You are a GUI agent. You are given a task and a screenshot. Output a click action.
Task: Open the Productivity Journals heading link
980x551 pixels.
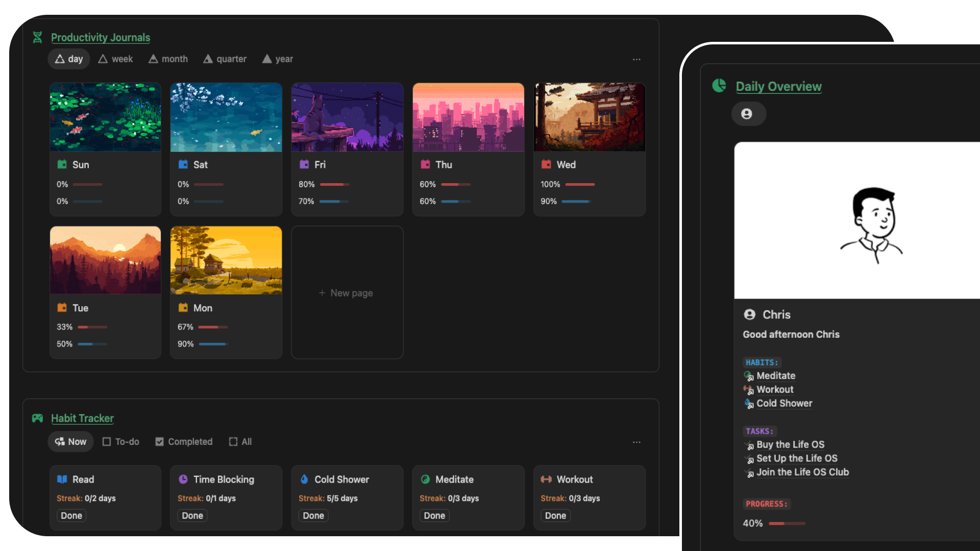click(x=101, y=37)
